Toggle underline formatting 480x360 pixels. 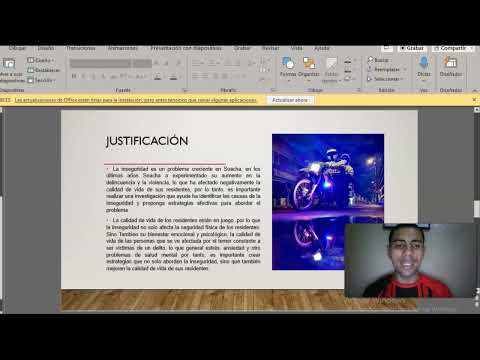point(94,77)
